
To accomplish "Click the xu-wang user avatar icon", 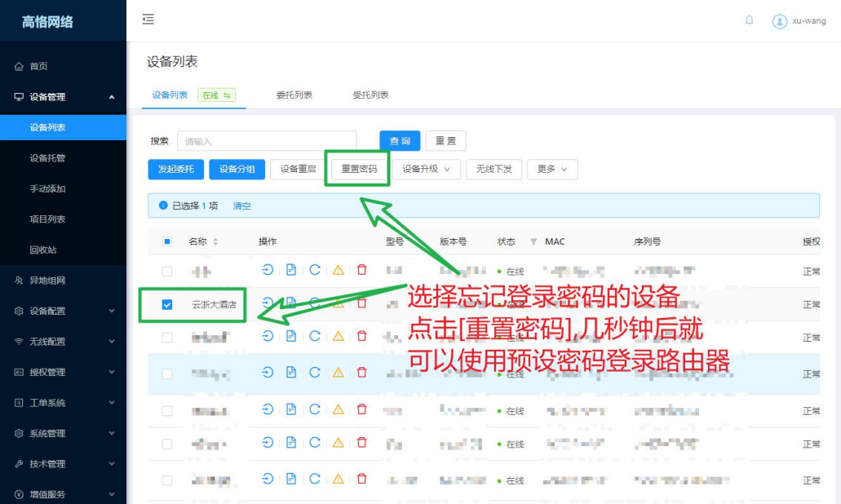I will tap(780, 21).
